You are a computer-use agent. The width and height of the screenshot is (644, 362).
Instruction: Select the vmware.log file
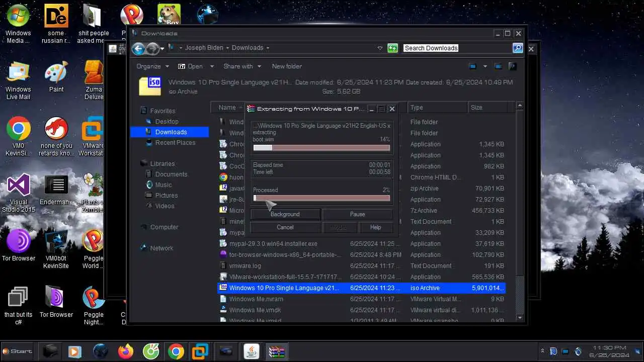[x=361, y=266]
